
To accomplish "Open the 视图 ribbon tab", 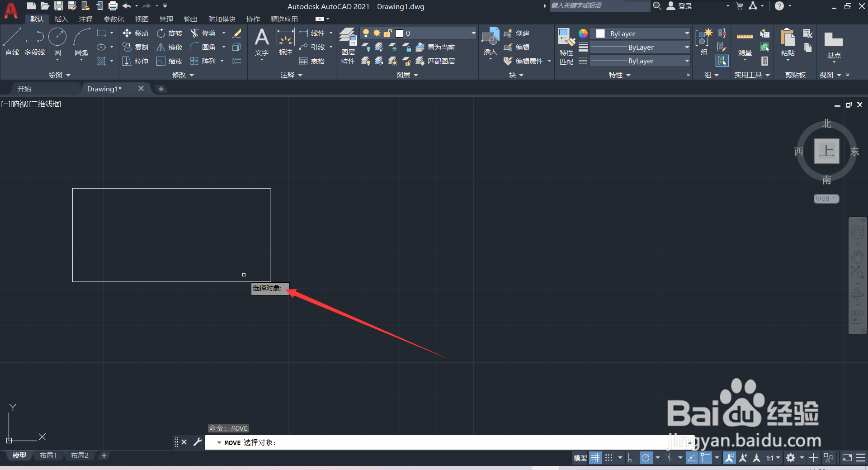I will tap(142, 19).
